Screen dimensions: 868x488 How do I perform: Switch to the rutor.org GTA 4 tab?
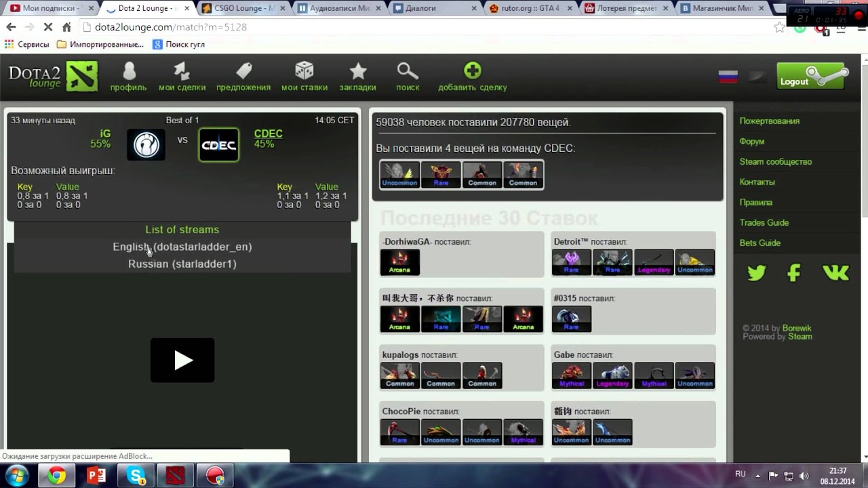tap(530, 9)
